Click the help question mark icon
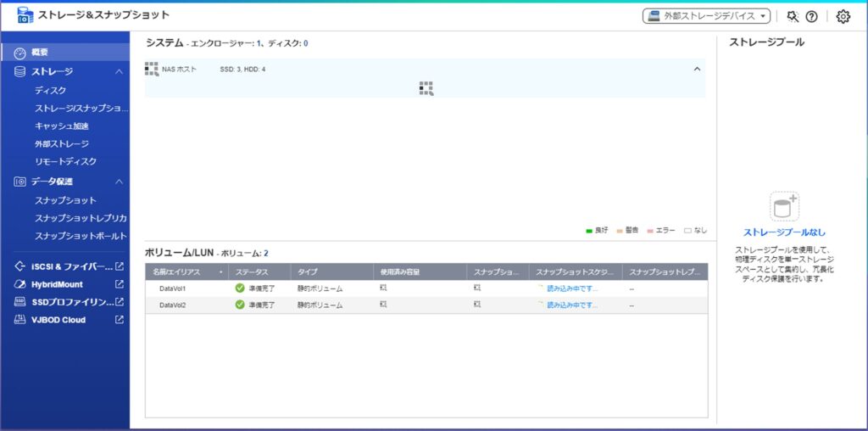 pyautogui.click(x=811, y=16)
